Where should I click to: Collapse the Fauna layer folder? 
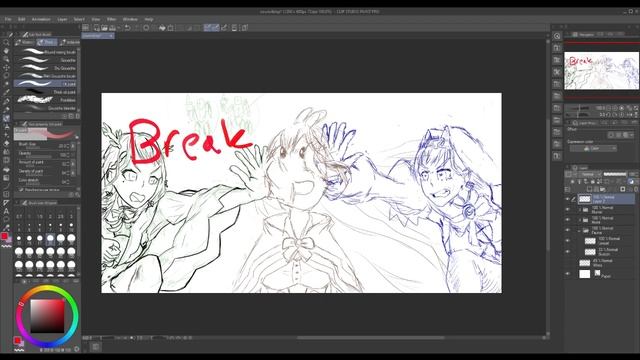[580, 231]
